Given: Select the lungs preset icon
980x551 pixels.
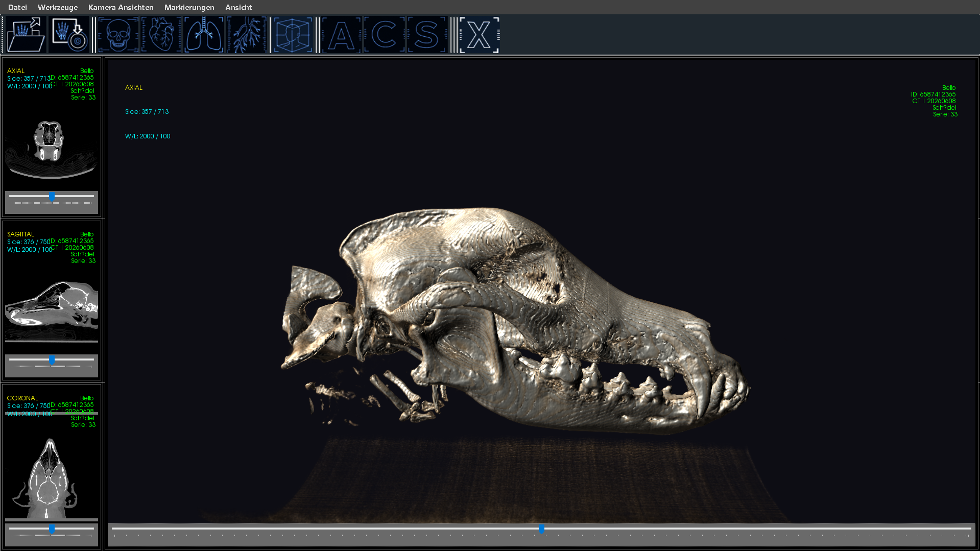Looking at the screenshot, I should point(204,35).
